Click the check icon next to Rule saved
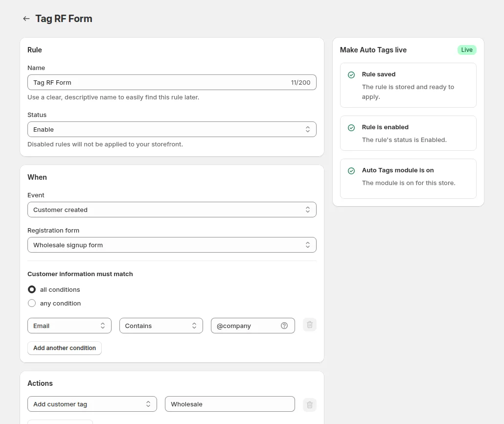504x424 pixels. (351, 74)
